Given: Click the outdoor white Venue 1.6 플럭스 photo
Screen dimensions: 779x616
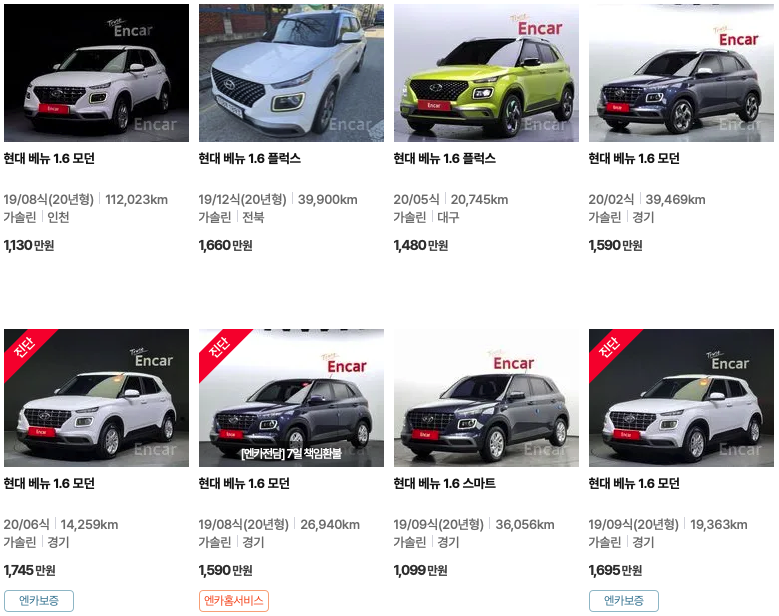Looking at the screenshot, I should pos(291,73).
